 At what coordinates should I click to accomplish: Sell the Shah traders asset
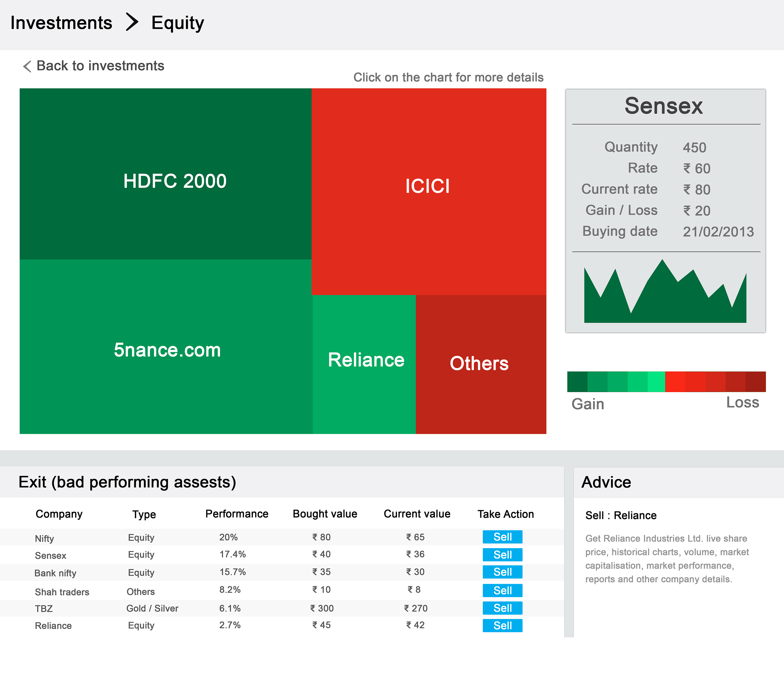tap(503, 590)
